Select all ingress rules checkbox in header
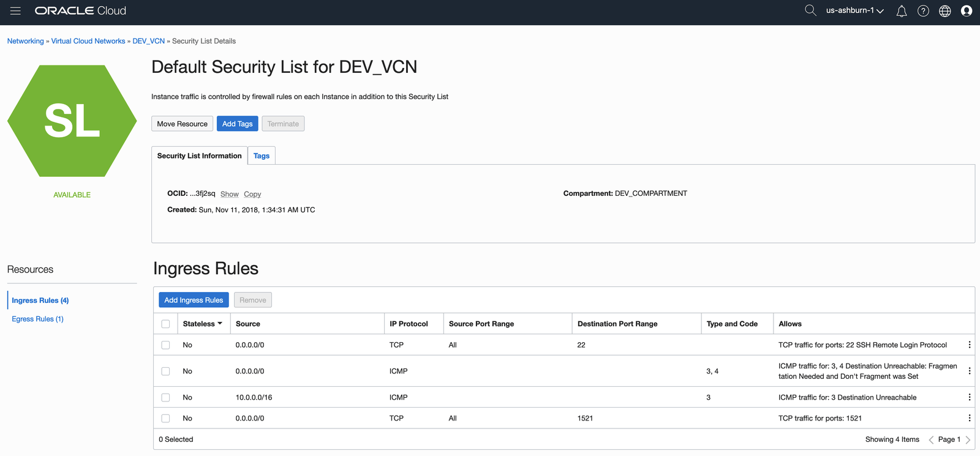The width and height of the screenshot is (980, 456). coord(165,324)
